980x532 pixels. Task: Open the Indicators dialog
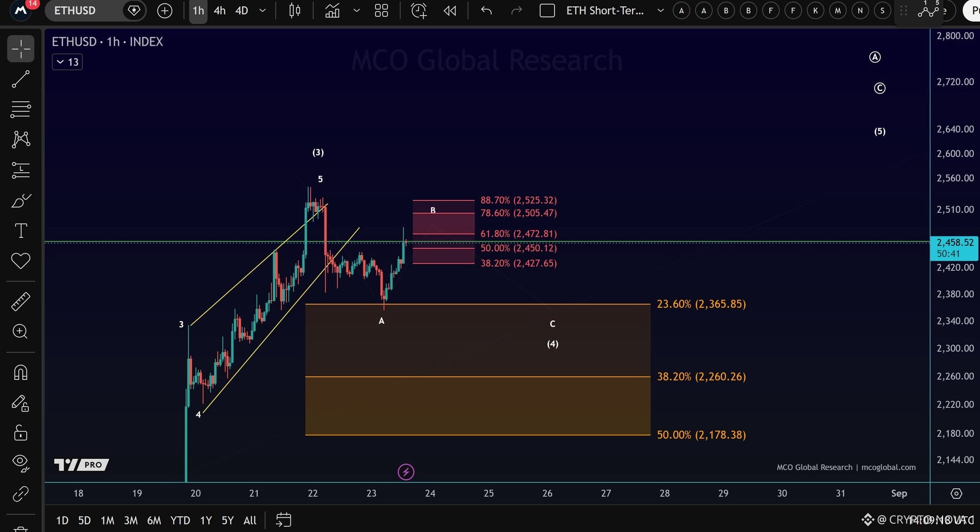[332, 11]
